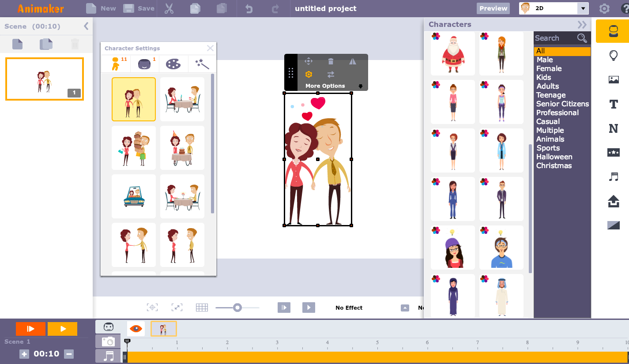The image size is (629, 364).
Task: Collapse the Scene panel with the chevron
Action: (x=87, y=26)
